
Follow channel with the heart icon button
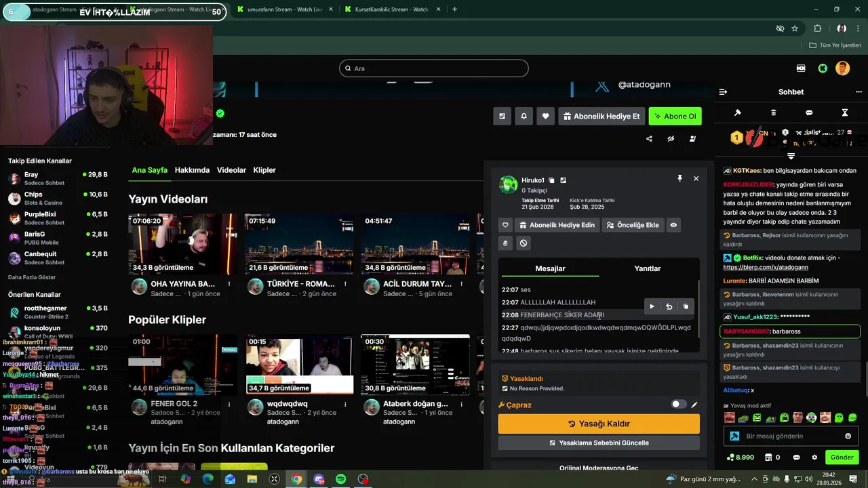tap(545, 116)
